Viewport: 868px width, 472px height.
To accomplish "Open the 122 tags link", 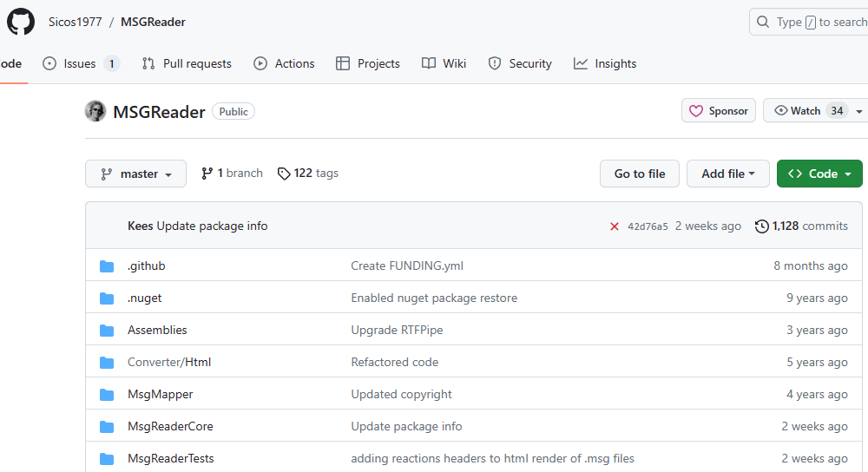I will coord(308,174).
